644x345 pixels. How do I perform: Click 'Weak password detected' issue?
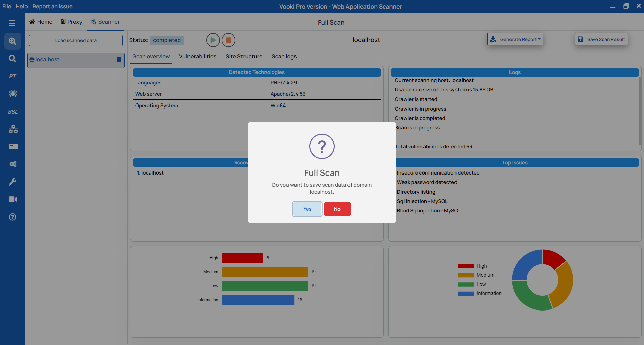coord(427,182)
